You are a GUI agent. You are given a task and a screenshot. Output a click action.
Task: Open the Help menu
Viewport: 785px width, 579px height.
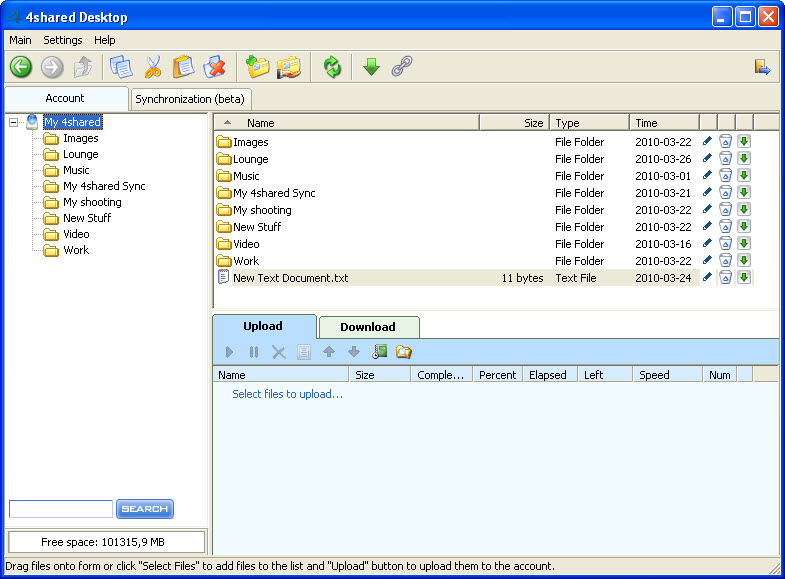[x=105, y=40]
